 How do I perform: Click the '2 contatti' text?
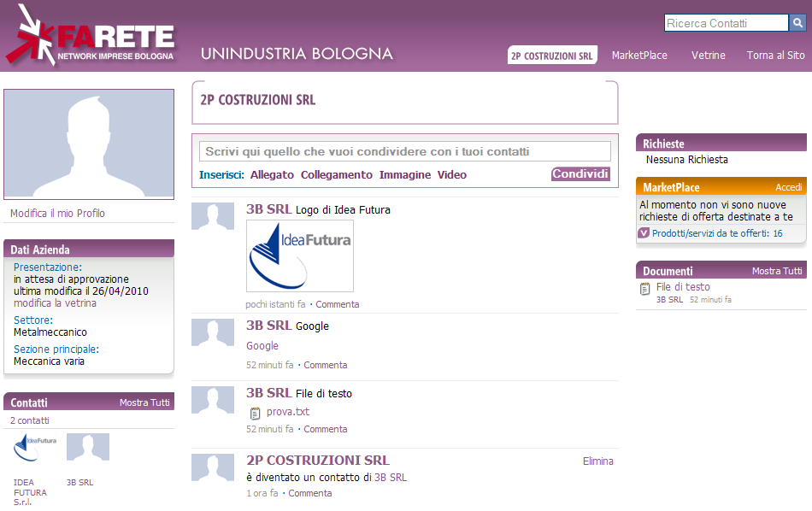pyautogui.click(x=30, y=420)
